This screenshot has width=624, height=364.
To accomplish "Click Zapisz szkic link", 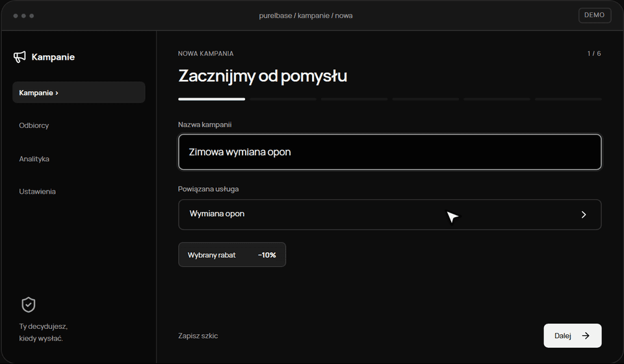I will click(198, 336).
